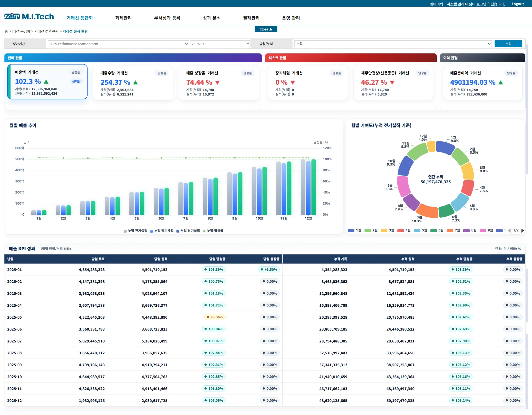Toggle the 1월 item in the pie legend
This screenshot has width=532, height=415.
(355, 230)
